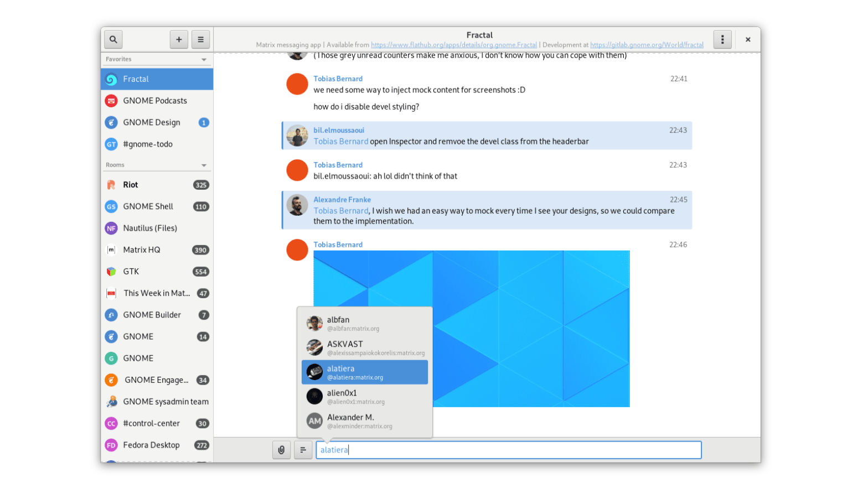Open the room search button
The height and width of the screenshot is (488, 868).
click(113, 39)
